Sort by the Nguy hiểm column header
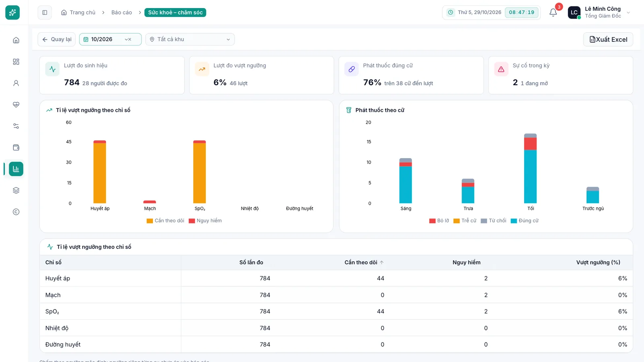The image size is (644, 362). click(466, 263)
